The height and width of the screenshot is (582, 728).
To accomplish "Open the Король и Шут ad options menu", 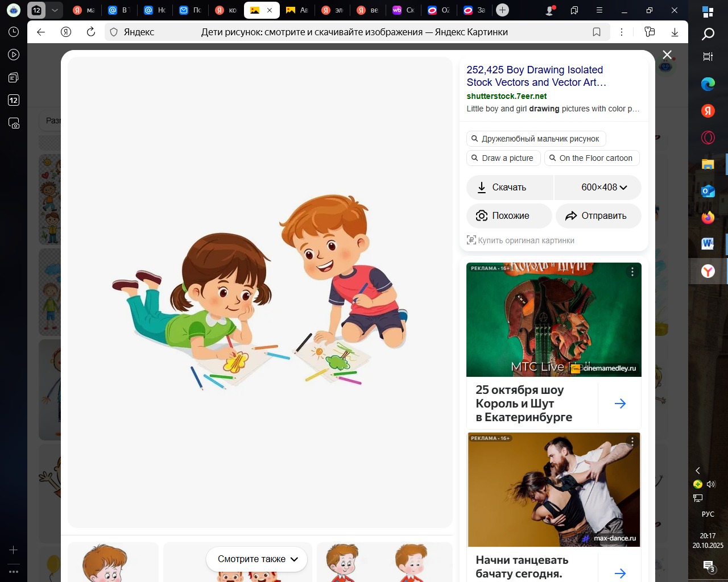I will tap(632, 272).
